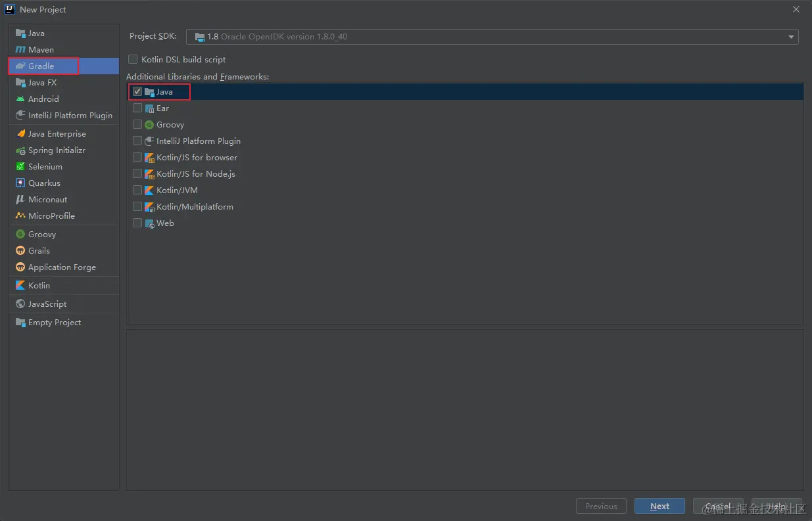Click the Kotlin sidebar icon
Viewport: 812px width, 521px height.
[20, 286]
